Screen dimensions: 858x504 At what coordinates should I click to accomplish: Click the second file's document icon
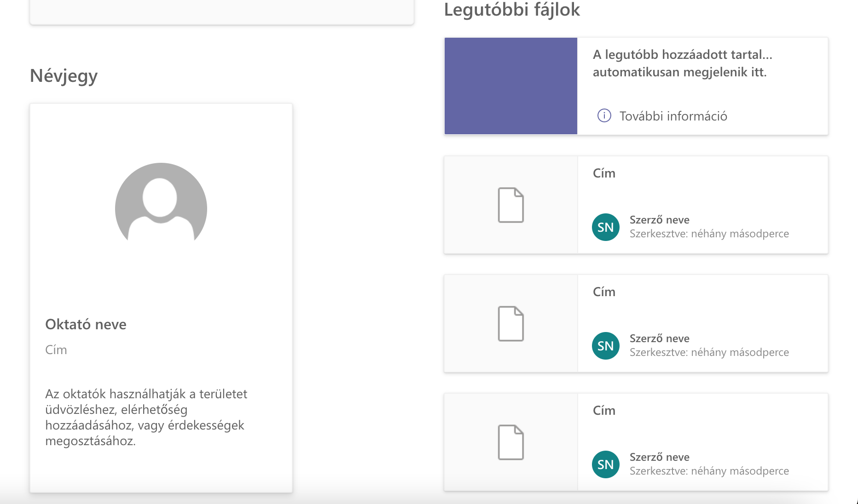[x=511, y=324]
